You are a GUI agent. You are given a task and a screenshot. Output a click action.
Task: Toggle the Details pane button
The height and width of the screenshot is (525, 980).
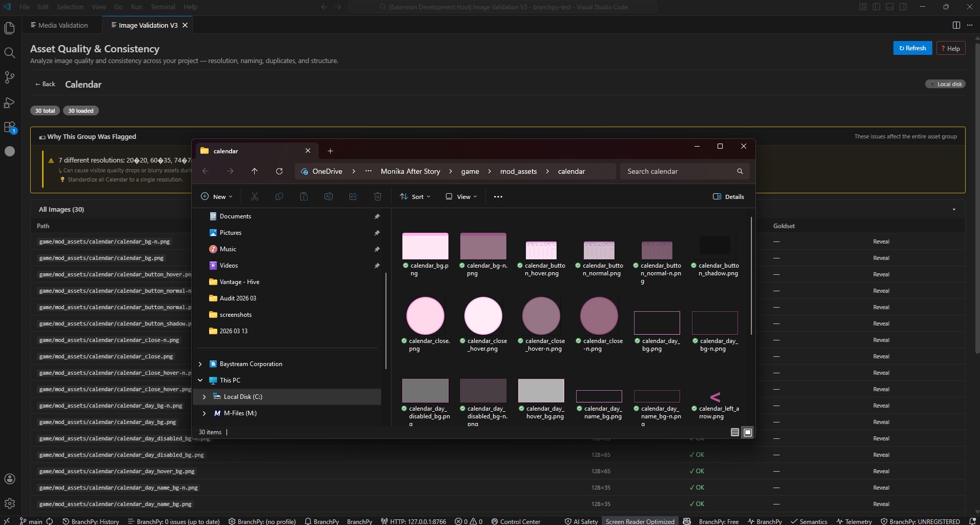(728, 196)
